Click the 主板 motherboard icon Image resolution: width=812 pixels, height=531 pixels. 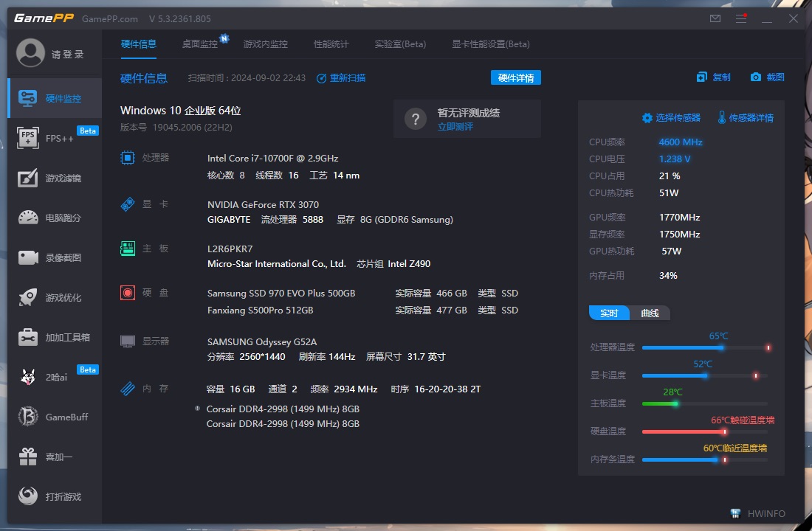click(128, 249)
